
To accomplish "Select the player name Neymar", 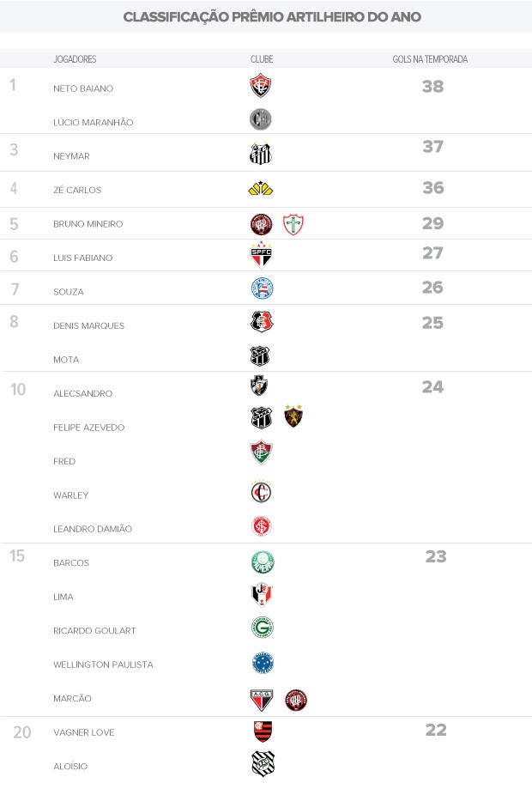I will (71, 156).
